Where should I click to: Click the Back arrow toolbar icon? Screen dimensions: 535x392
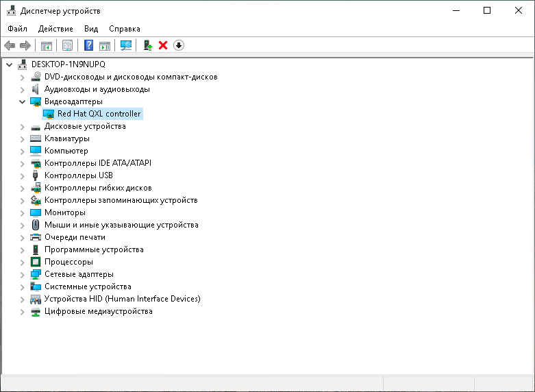click(x=10, y=45)
